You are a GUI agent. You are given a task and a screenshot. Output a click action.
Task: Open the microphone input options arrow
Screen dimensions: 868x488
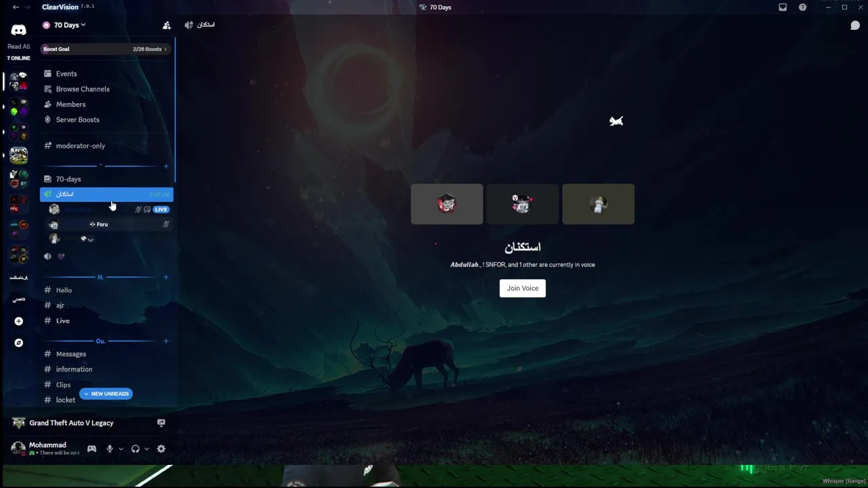coord(121,449)
